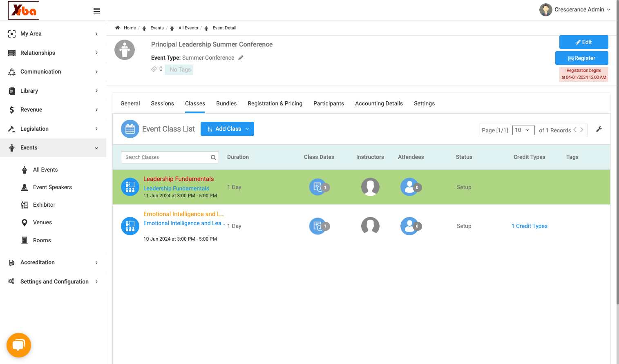Open the orange chat widget

(19, 345)
